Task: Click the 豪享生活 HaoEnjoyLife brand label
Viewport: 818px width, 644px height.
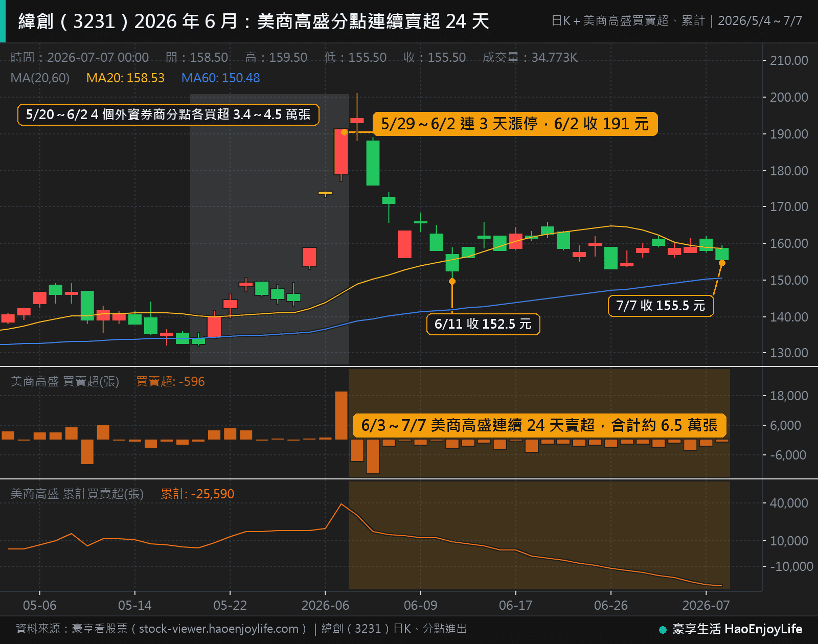Action: (x=737, y=629)
